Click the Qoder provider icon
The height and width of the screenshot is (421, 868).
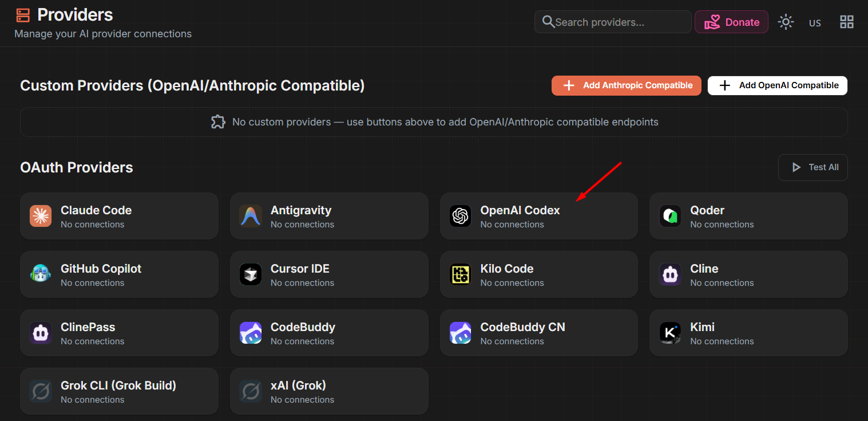click(670, 216)
